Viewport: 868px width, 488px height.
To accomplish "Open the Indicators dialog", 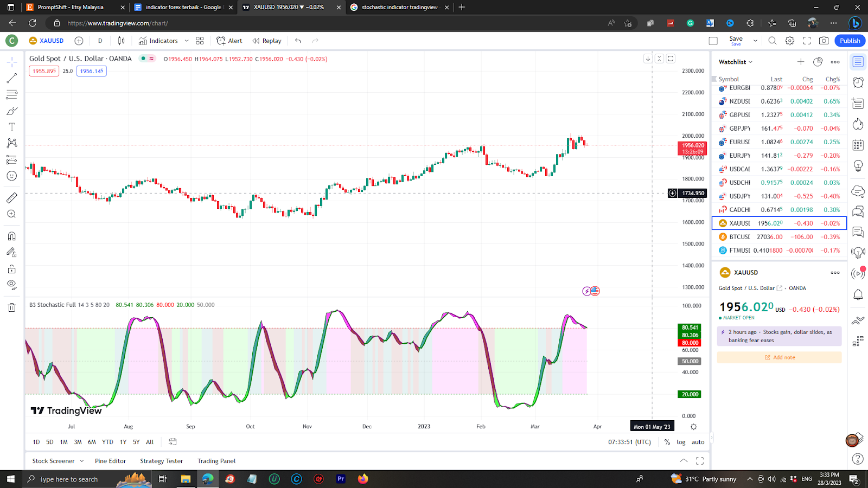I will coord(158,41).
